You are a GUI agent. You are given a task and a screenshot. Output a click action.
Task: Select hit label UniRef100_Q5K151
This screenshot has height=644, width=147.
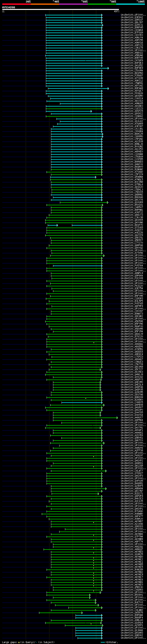tap(132, 238)
